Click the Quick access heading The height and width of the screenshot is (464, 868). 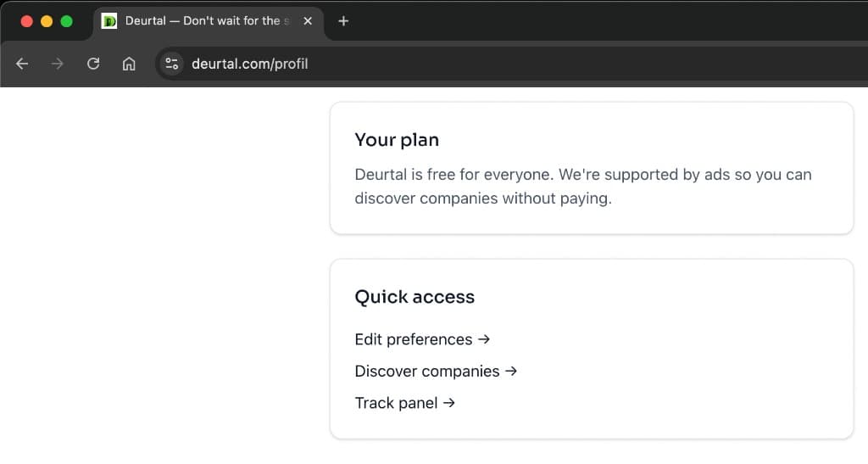[415, 297]
